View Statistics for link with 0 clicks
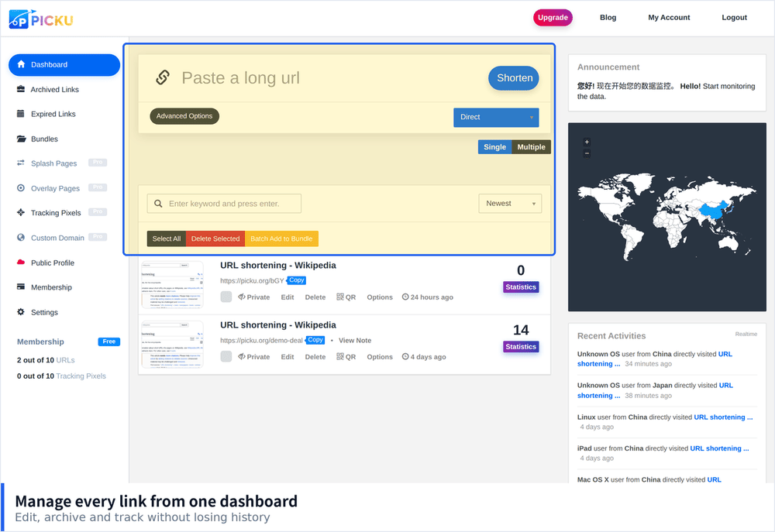 [x=521, y=287]
